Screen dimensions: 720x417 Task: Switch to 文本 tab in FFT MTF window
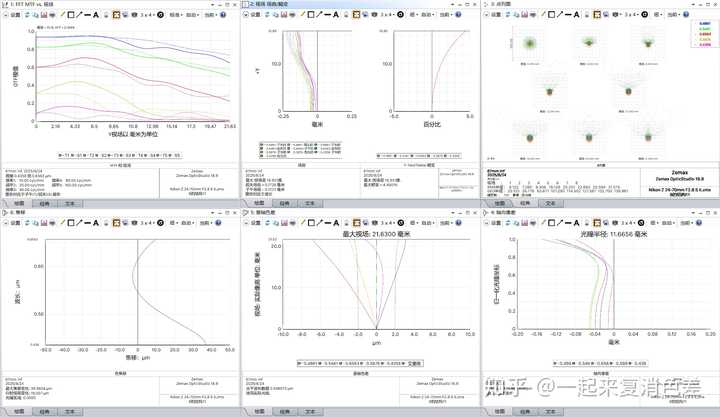pyautogui.click(x=70, y=203)
